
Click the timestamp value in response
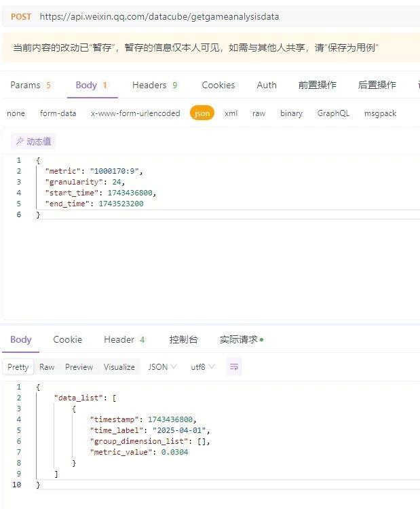170,419
